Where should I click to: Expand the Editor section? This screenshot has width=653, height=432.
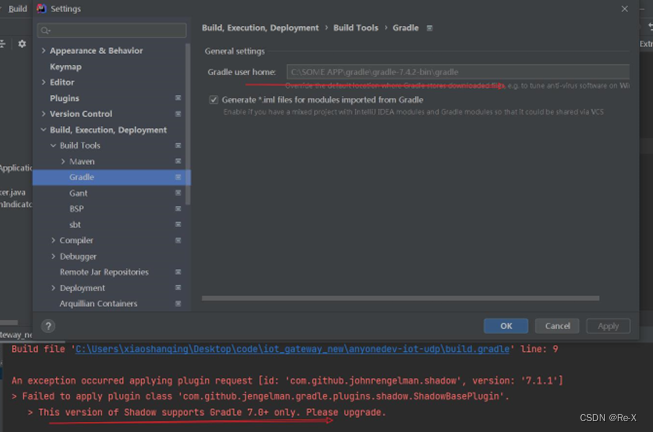pyautogui.click(x=43, y=82)
